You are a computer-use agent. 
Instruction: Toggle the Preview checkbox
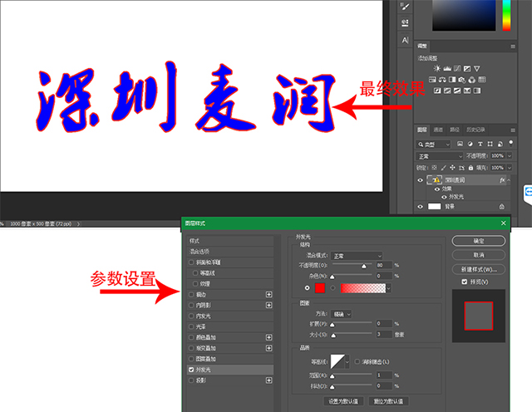click(x=465, y=282)
